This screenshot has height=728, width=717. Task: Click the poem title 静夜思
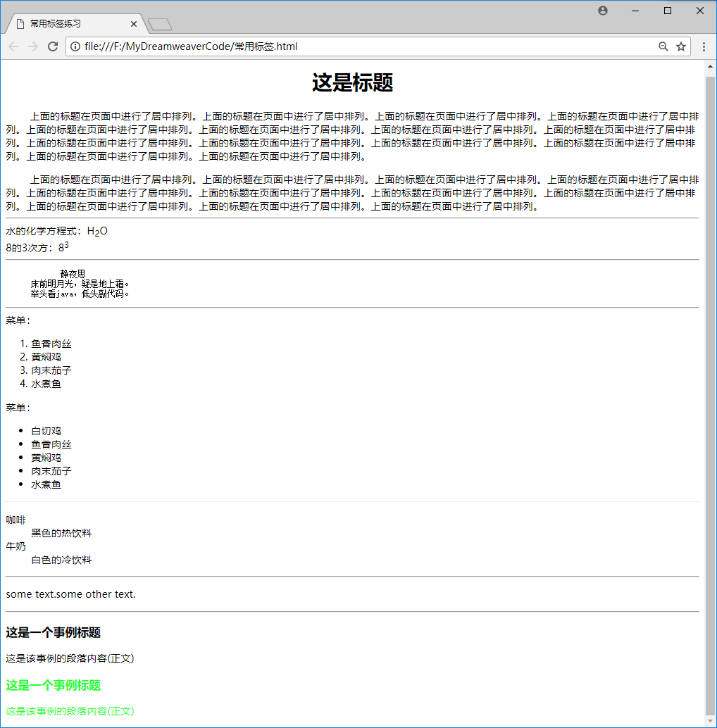coord(73,274)
